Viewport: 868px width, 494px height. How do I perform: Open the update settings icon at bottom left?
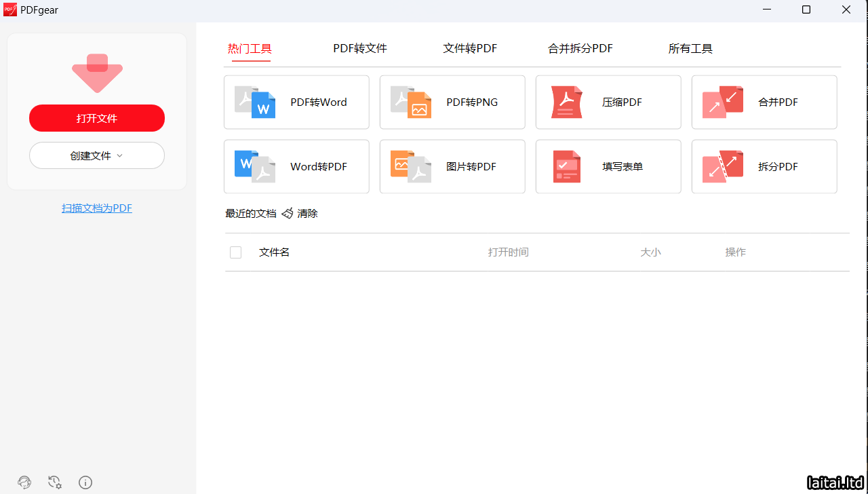tap(55, 482)
